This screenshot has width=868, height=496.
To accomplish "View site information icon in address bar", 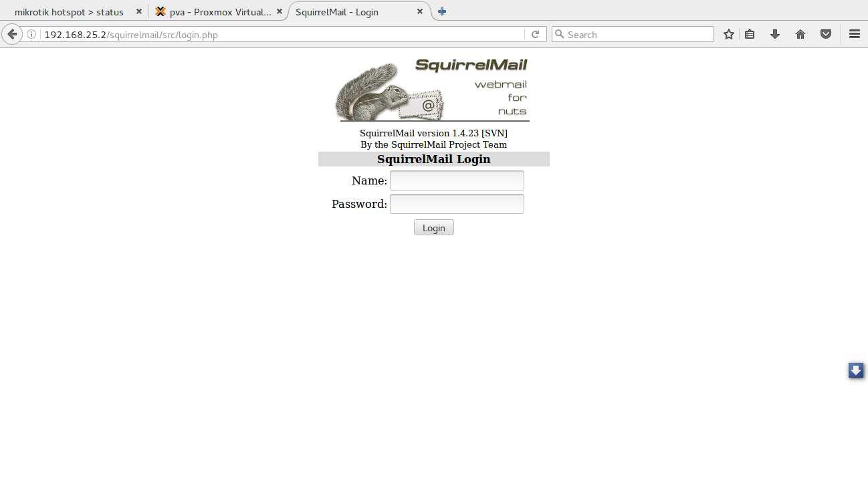I will [x=31, y=34].
